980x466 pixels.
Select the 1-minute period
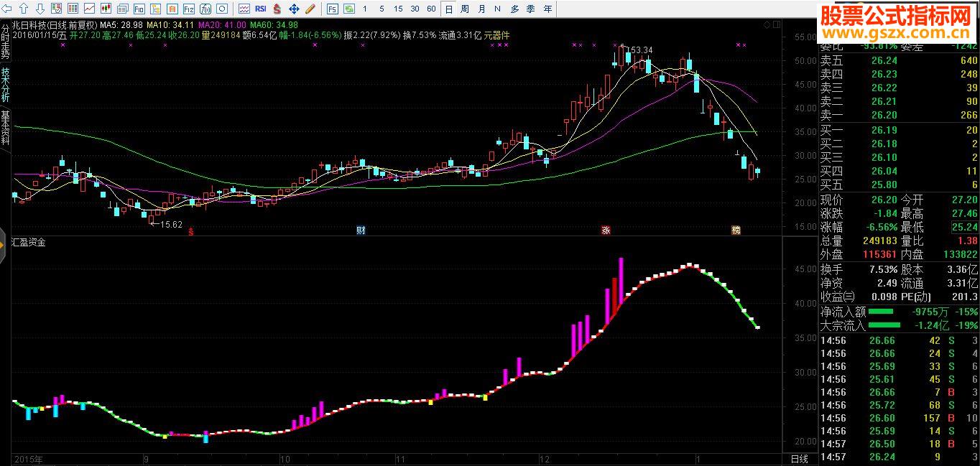364,9
